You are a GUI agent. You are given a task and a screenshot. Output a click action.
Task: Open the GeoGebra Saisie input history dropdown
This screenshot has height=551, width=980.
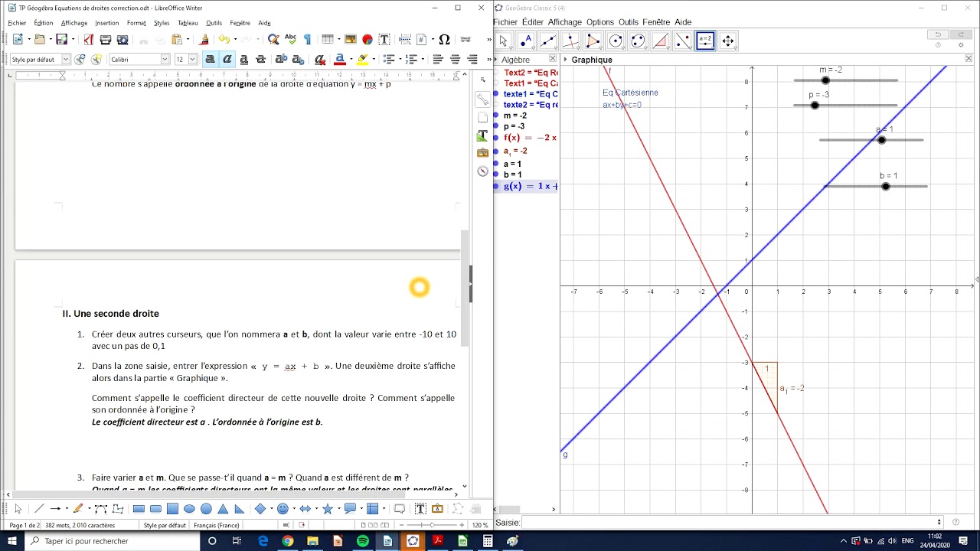(939, 523)
